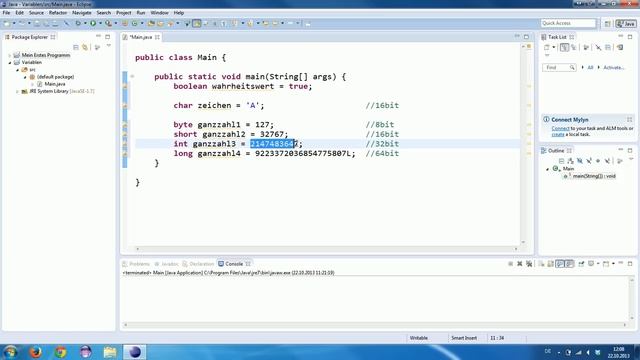Image resolution: width=640 pixels, height=360 pixels.
Task: Click the Save toolbar icon
Action: pyautogui.click(x=37, y=24)
